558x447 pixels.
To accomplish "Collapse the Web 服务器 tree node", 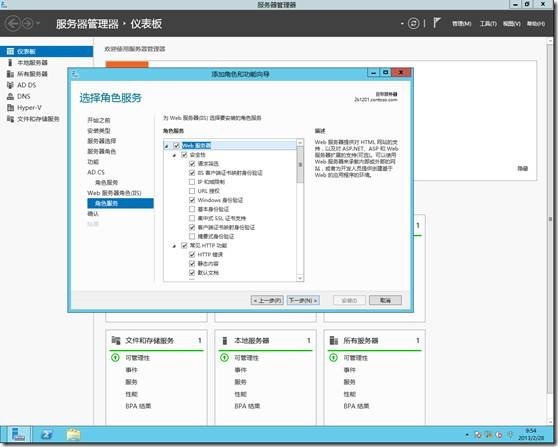I will tap(167, 146).
